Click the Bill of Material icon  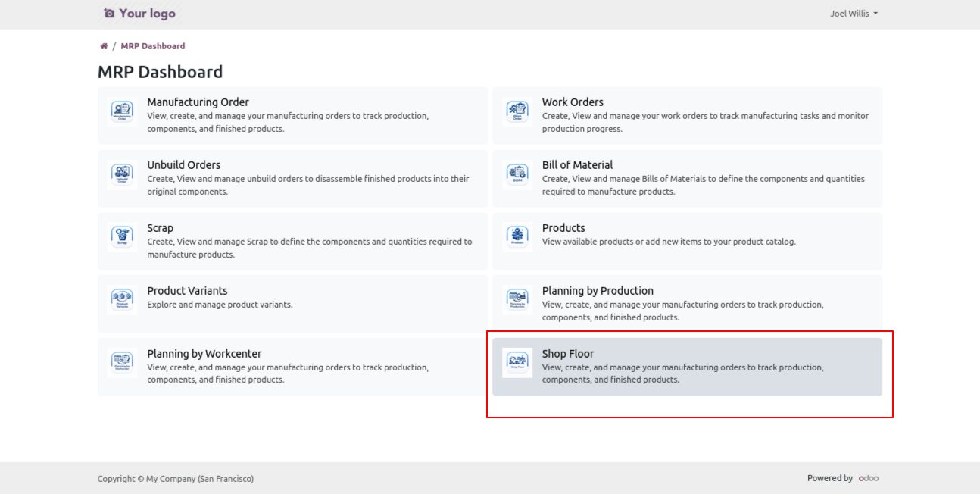pos(517,174)
